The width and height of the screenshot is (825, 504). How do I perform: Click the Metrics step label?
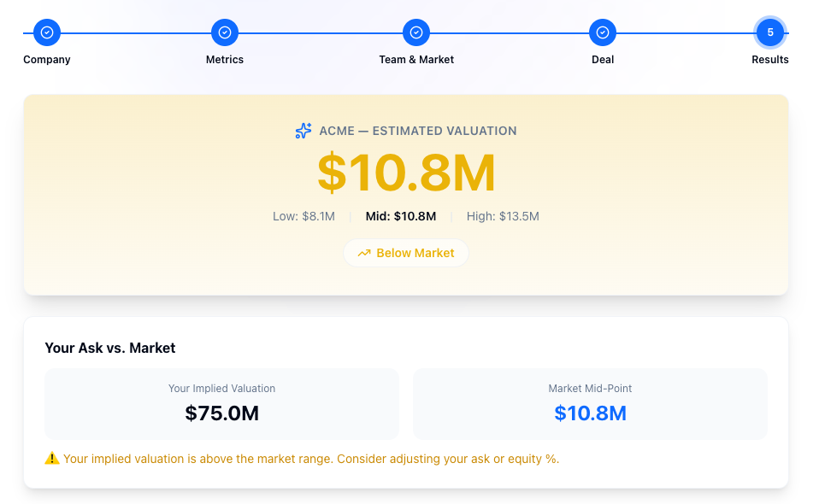(225, 60)
